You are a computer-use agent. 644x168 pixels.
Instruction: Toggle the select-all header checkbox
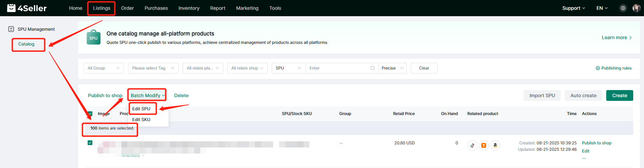pos(90,114)
